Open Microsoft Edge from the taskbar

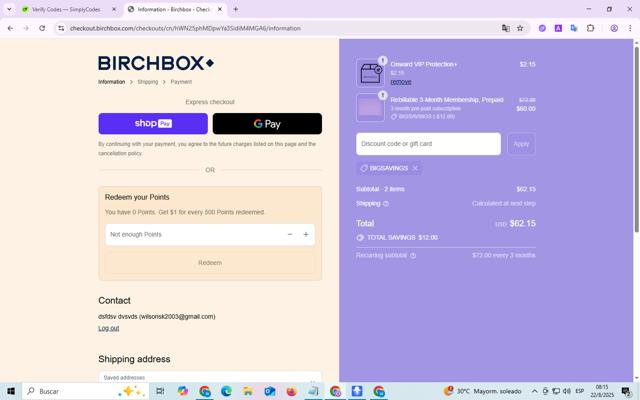[227, 391]
